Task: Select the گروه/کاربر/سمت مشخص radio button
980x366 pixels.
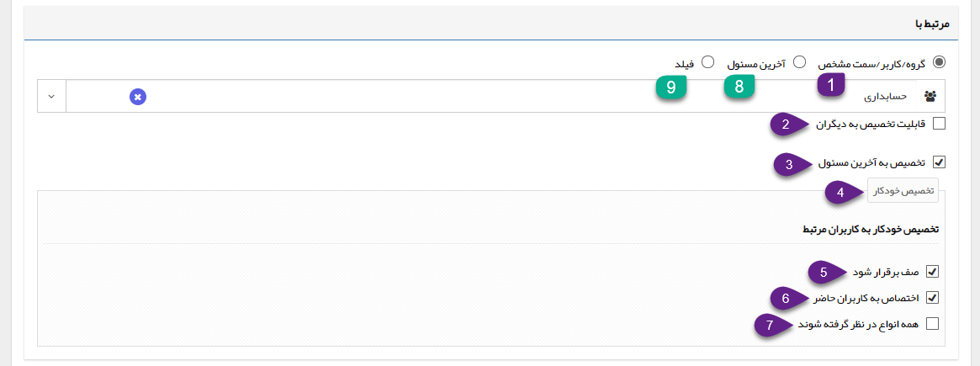Action: (940, 61)
